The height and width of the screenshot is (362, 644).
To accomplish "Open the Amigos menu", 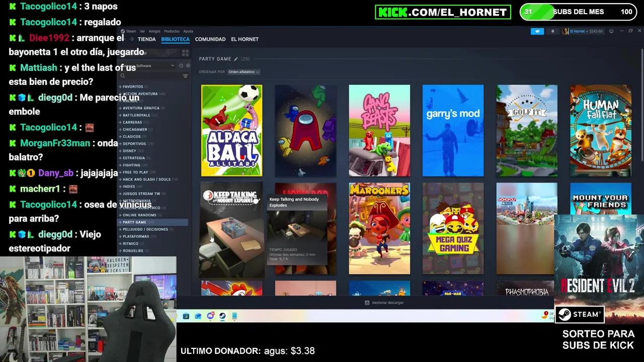I will (x=154, y=31).
